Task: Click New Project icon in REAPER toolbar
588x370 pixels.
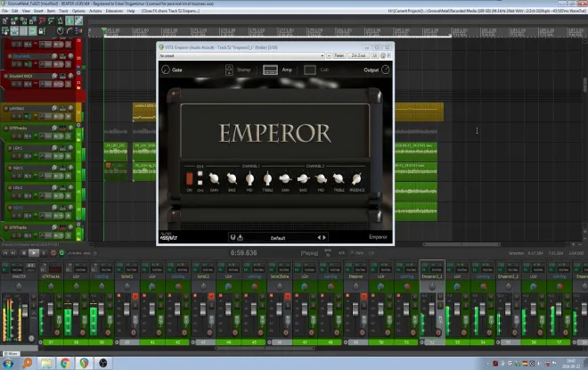Action: point(5,21)
